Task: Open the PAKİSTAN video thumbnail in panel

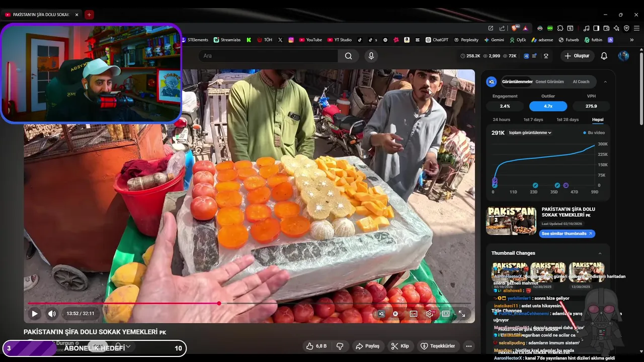Action: [511, 221]
